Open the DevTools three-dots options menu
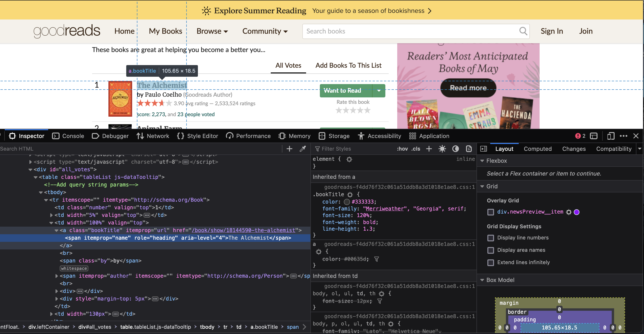The height and width of the screenshot is (334, 644). click(623, 136)
